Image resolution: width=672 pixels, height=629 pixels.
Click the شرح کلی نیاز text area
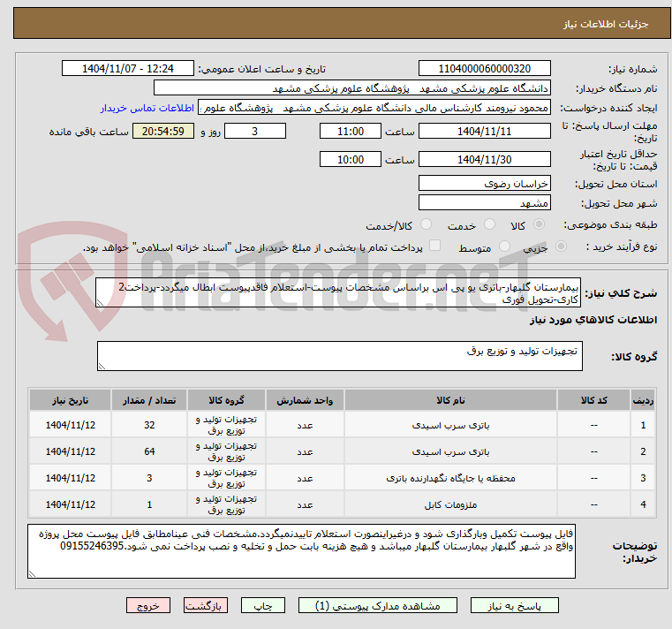click(338, 292)
